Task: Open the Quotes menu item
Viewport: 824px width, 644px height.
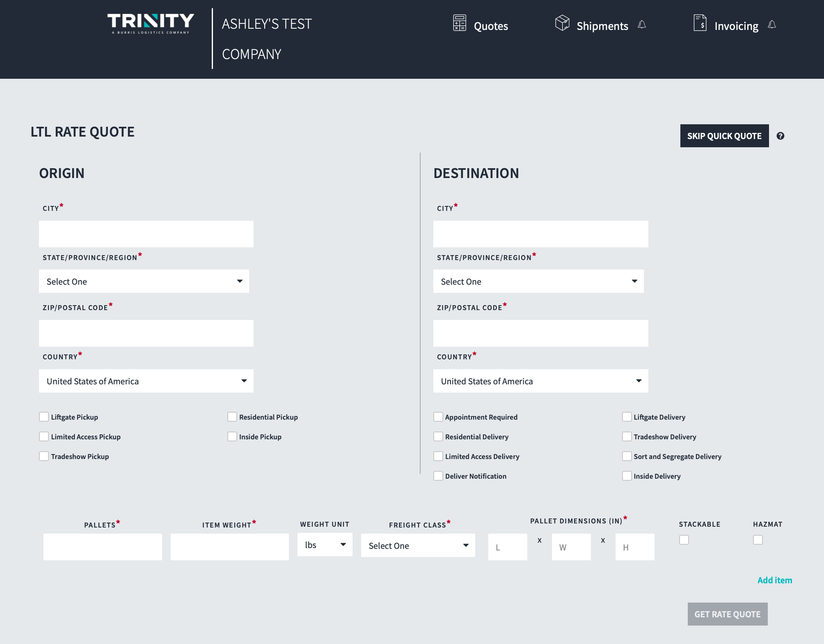Action: [x=491, y=26]
